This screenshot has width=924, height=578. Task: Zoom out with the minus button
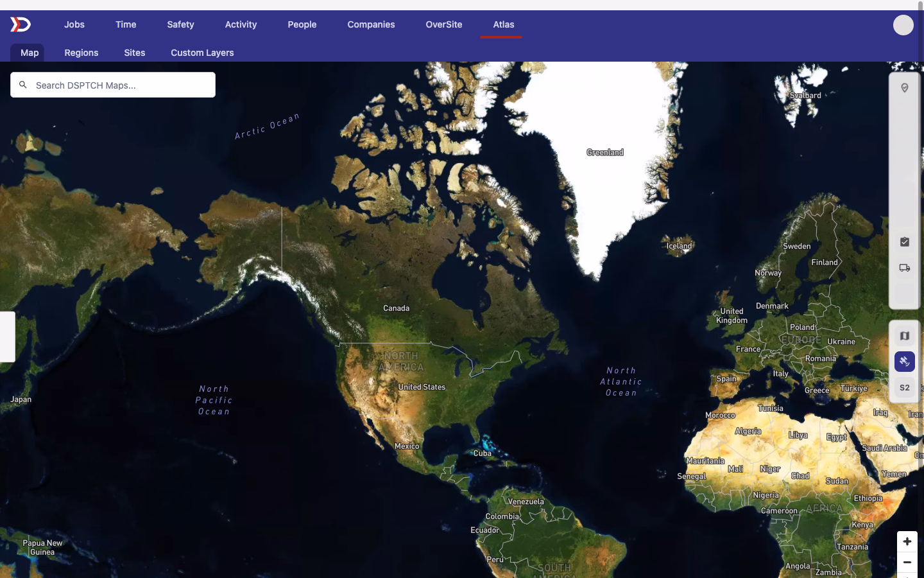(x=907, y=562)
